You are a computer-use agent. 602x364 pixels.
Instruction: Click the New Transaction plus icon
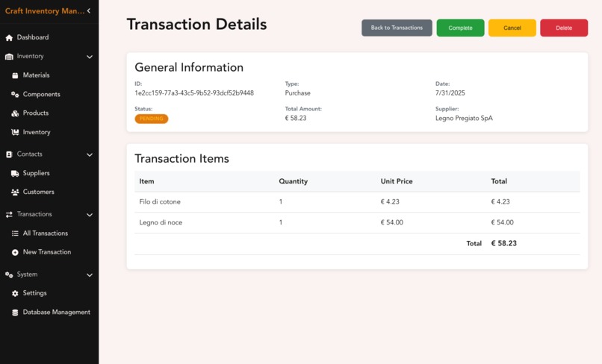(x=15, y=252)
